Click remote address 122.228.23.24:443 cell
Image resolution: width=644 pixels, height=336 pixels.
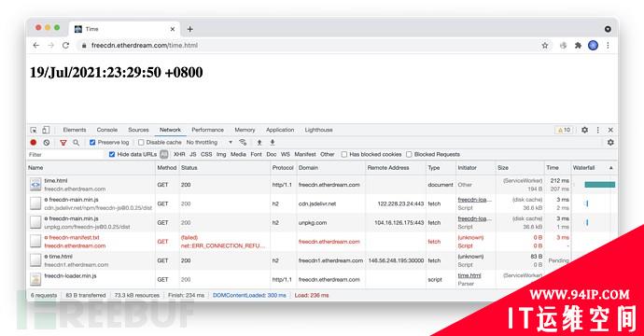coord(400,203)
